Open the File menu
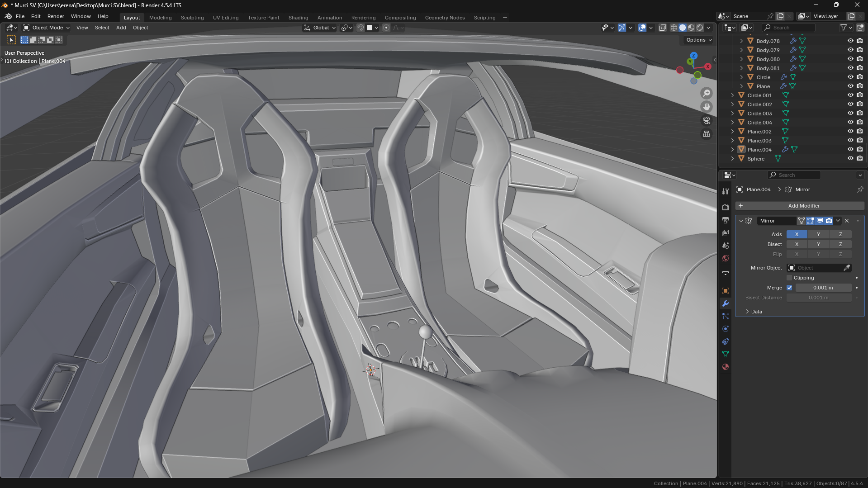 pos(20,16)
